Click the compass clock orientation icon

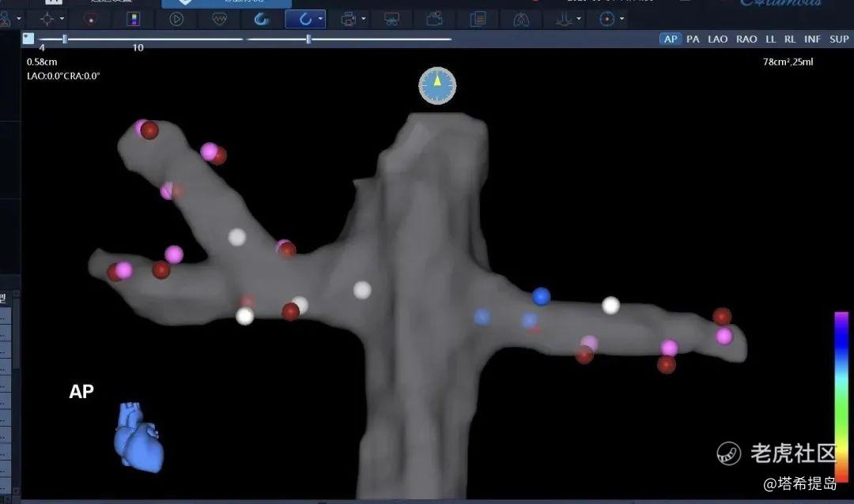tap(437, 85)
